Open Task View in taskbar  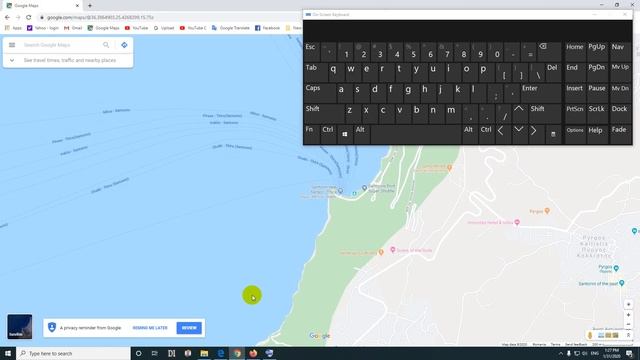[x=155, y=353]
